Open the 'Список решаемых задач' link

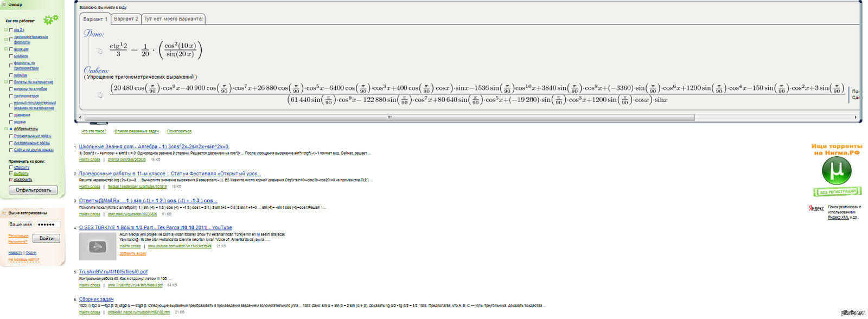coord(136,131)
